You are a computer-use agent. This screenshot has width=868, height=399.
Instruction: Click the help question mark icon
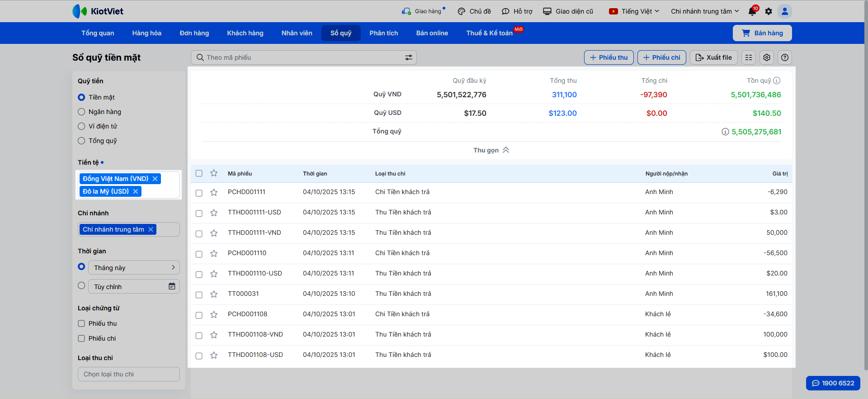coord(785,57)
